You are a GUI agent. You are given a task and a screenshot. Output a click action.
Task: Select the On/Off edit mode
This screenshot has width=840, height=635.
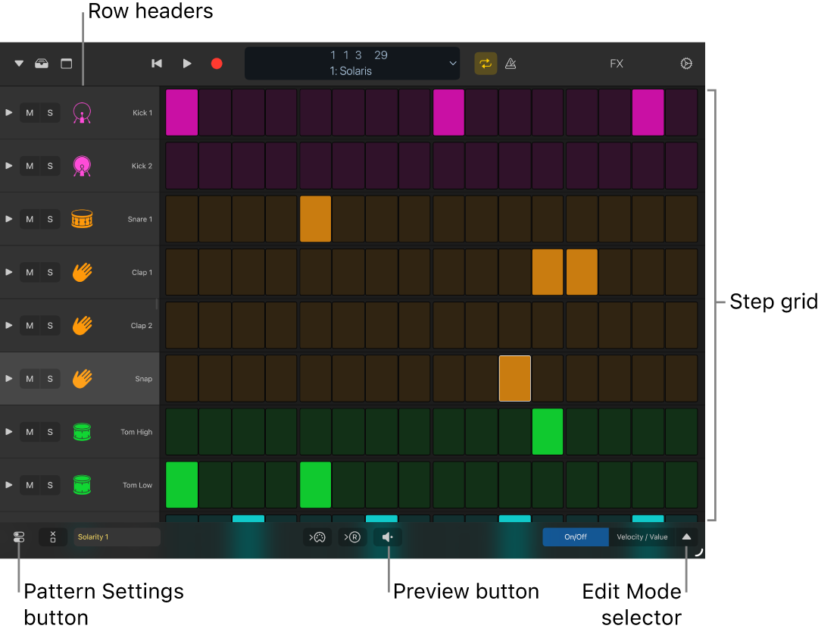click(575, 536)
